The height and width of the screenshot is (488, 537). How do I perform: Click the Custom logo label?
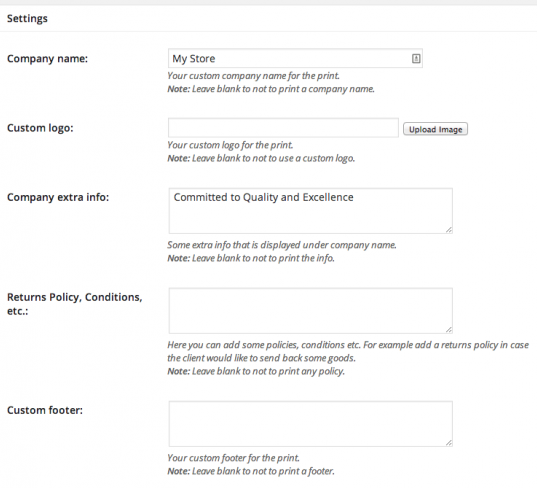pyautogui.click(x=40, y=128)
